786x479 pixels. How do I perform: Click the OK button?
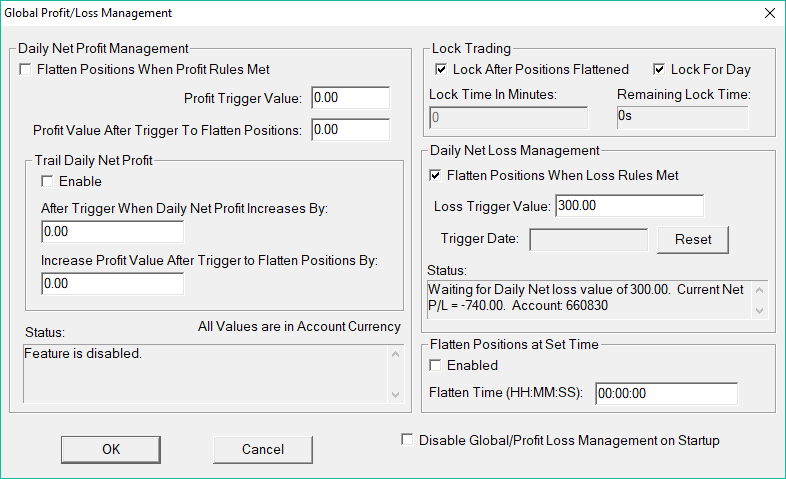point(111,449)
